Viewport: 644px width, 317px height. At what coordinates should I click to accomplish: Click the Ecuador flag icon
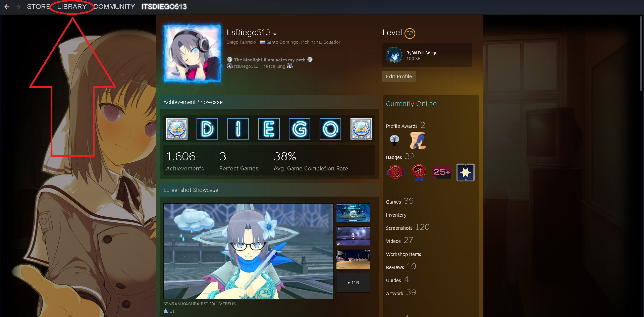click(x=263, y=42)
